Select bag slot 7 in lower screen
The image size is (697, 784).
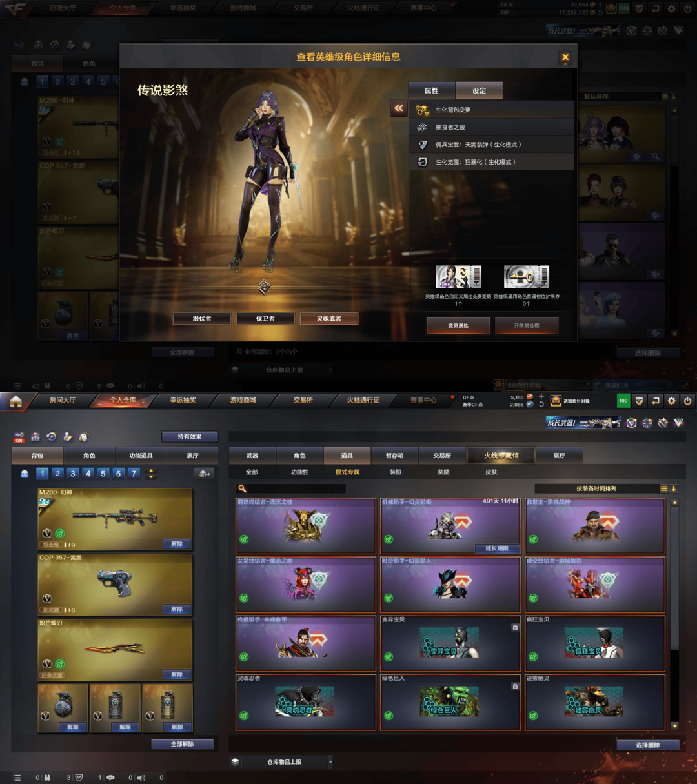(134, 474)
